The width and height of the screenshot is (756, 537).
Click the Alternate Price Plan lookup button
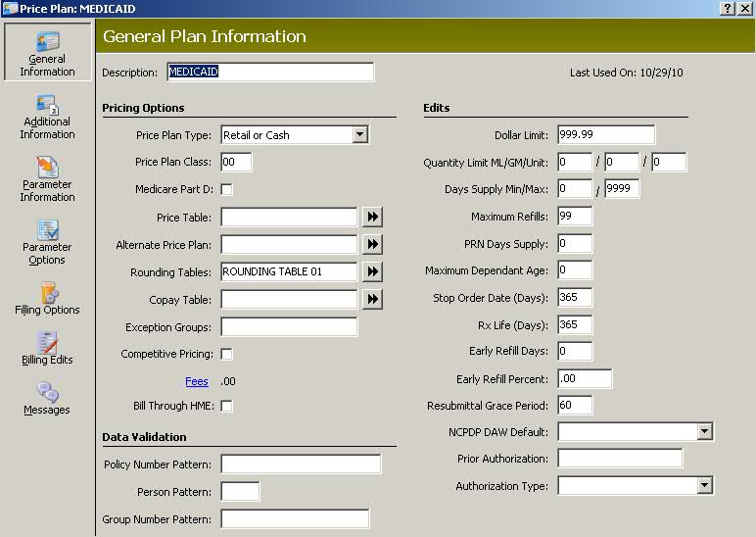[373, 244]
